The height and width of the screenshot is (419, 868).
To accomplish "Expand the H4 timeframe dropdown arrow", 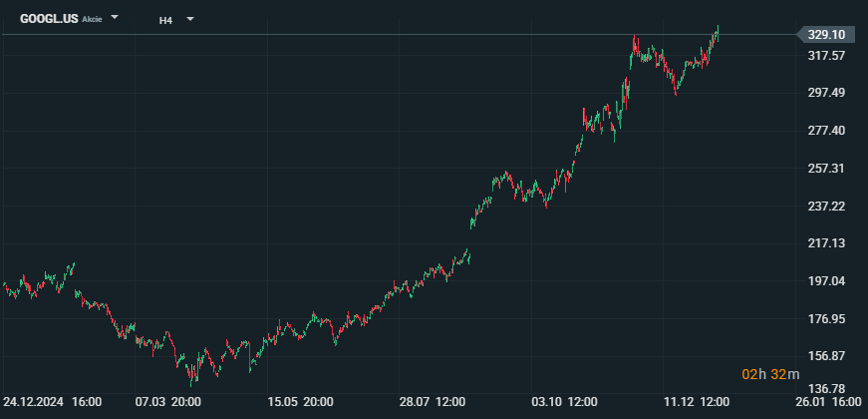I will click(x=190, y=19).
